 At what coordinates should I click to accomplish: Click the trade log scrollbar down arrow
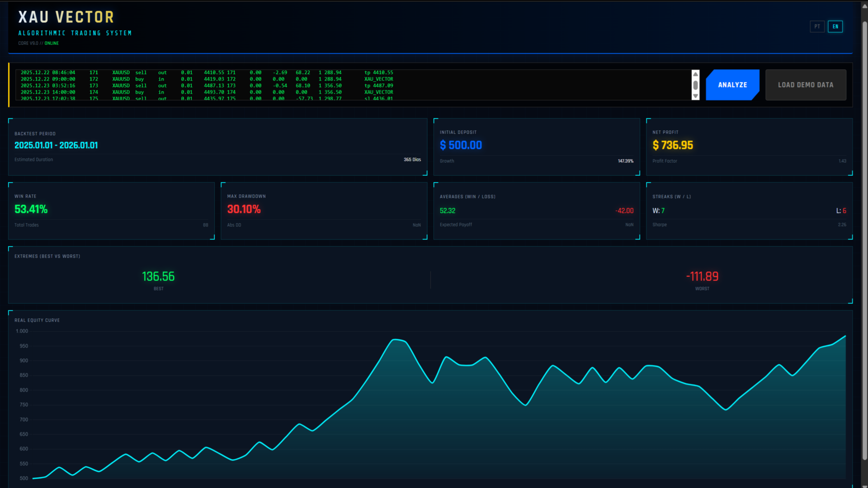coord(695,96)
